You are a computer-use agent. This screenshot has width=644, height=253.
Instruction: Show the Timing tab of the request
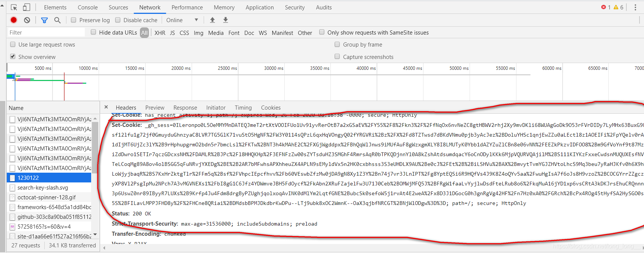pyautogui.click(x=243, y=108)
